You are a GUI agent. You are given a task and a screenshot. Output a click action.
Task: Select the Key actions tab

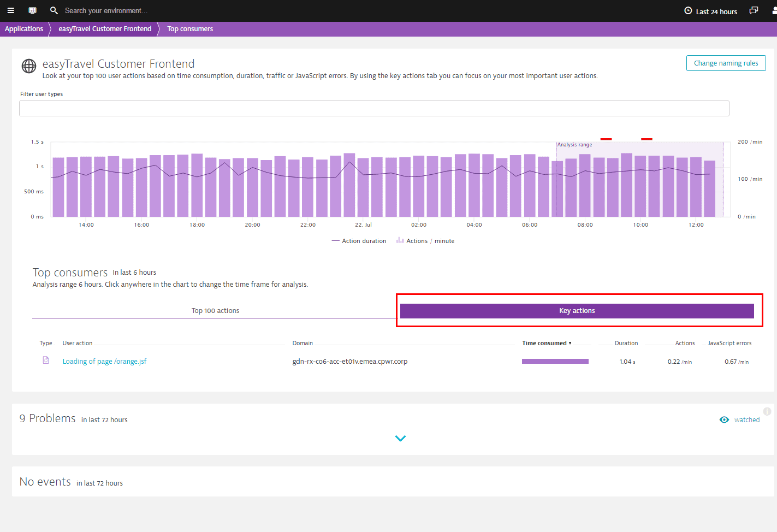click(x=577, y=310)
